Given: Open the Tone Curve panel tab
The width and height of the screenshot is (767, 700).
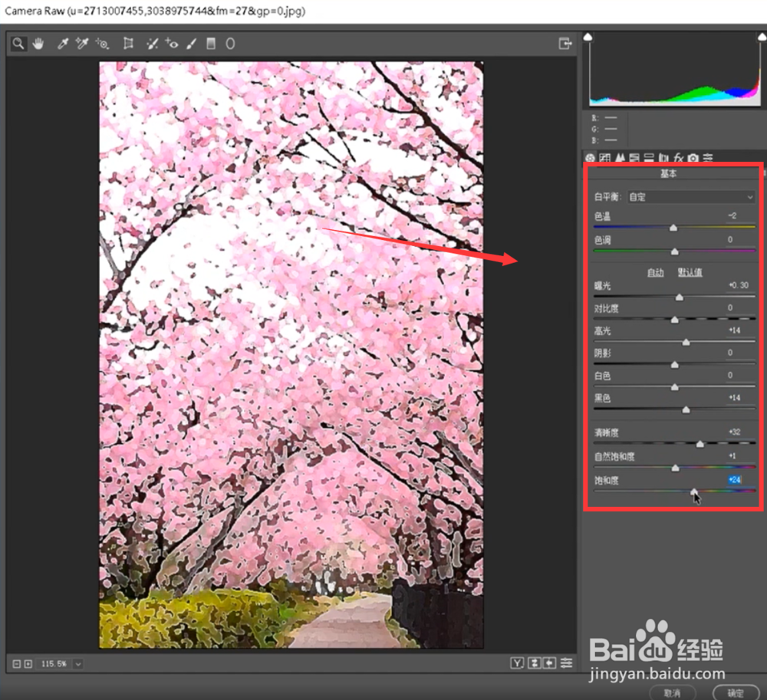Looking at the screenshot, I should click(605, 158).
